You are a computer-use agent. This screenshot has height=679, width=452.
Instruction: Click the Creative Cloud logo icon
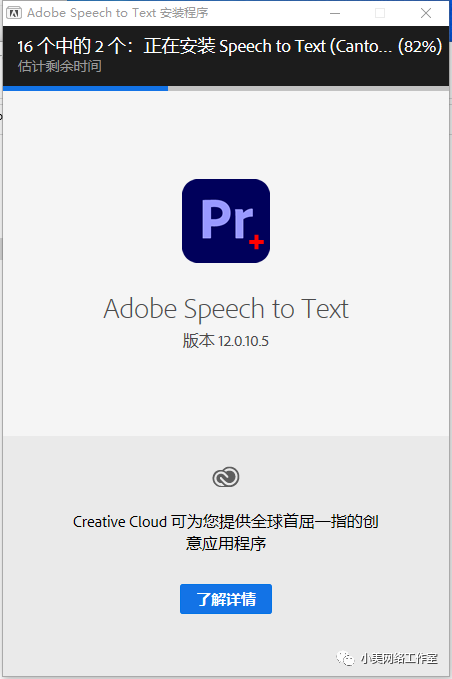[226, 477]
